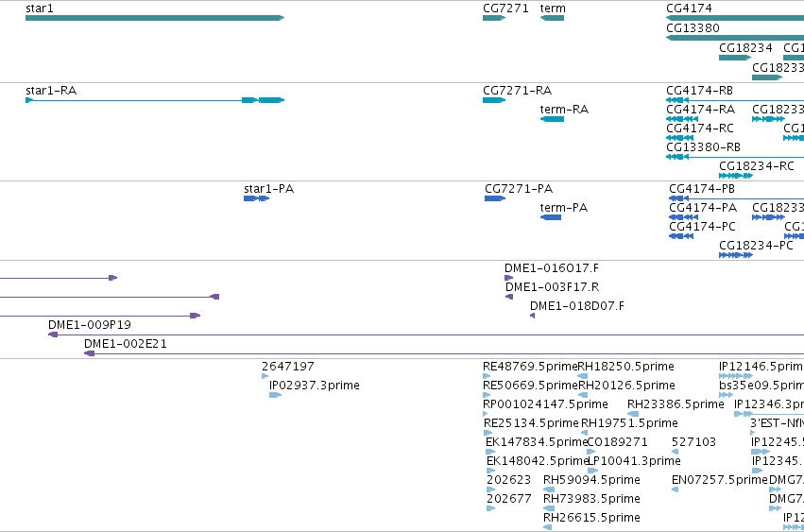Screen dimensions: 804x532
Task: Click the 2647197 EST label
Action: coord(288,367)
